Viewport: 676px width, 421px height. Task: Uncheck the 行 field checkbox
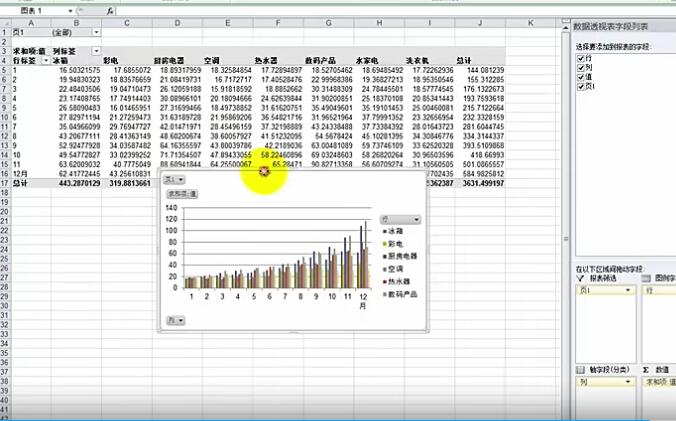click(x=581, y=58)
